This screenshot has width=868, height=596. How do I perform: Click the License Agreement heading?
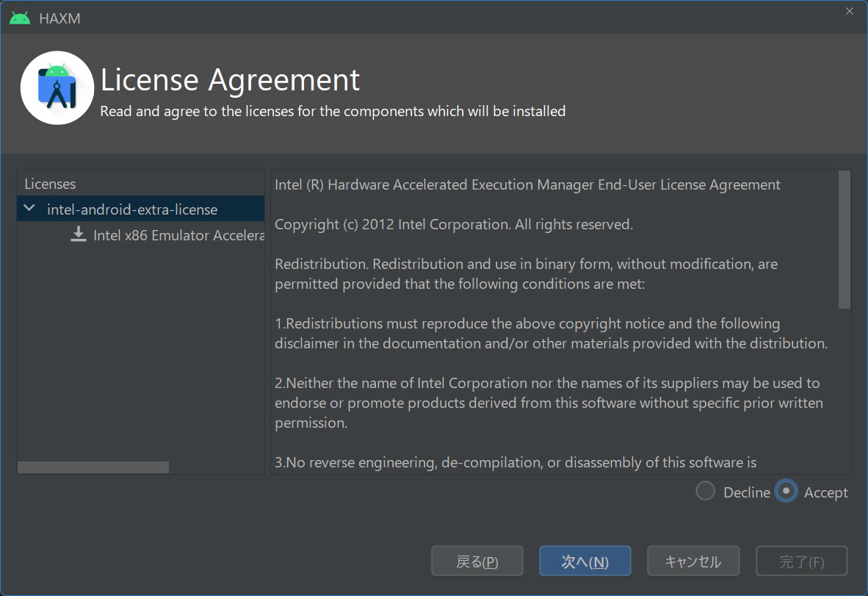[230, 79]
